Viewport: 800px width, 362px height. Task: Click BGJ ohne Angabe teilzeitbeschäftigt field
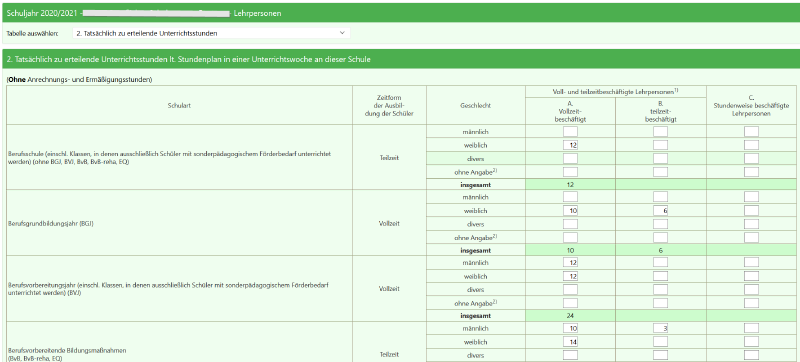tap(661, 237)
